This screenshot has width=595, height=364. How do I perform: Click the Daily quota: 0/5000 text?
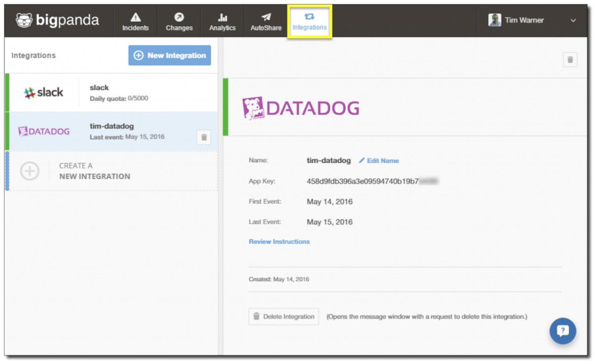(119, 99)
